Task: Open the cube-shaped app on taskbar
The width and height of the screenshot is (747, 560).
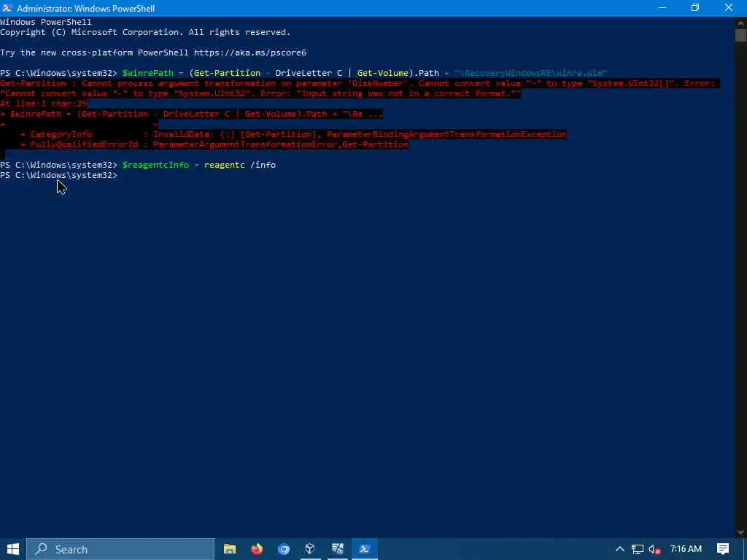Action: coord(310,549)
